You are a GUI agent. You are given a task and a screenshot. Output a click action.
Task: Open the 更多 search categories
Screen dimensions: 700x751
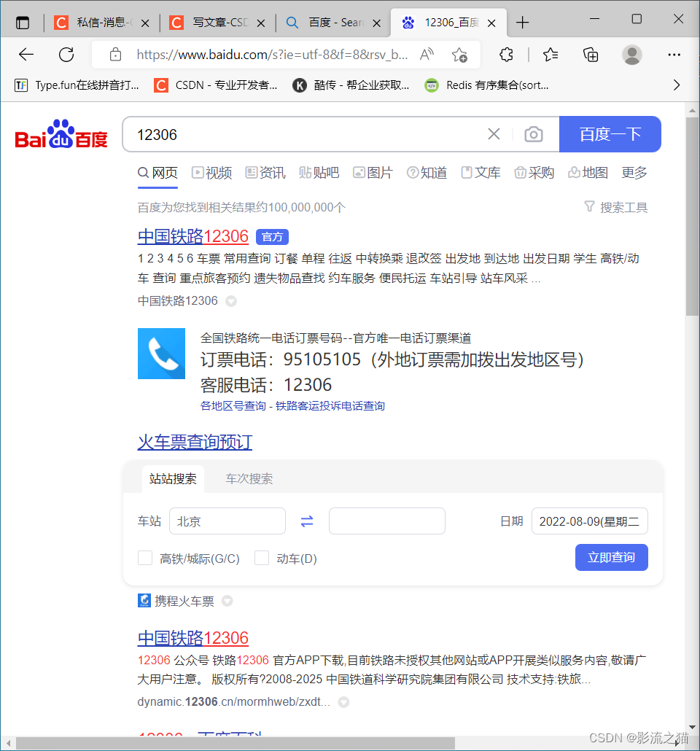634,172
